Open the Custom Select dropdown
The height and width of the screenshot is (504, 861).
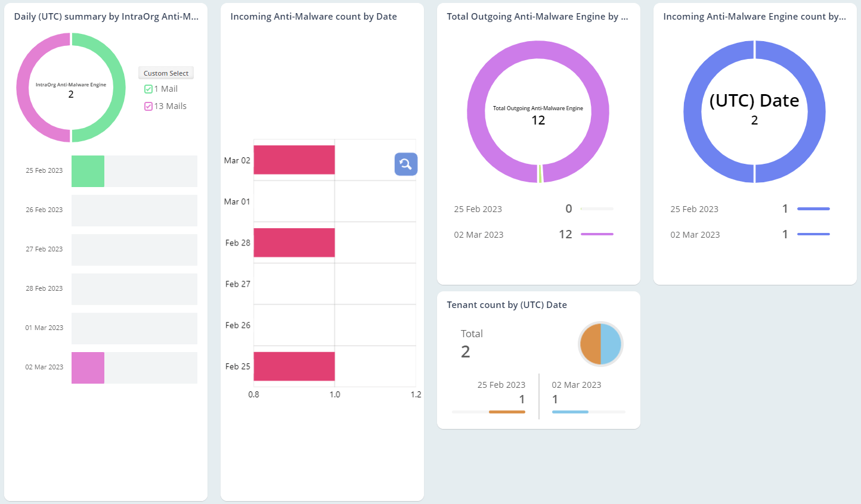coord(166,73)
